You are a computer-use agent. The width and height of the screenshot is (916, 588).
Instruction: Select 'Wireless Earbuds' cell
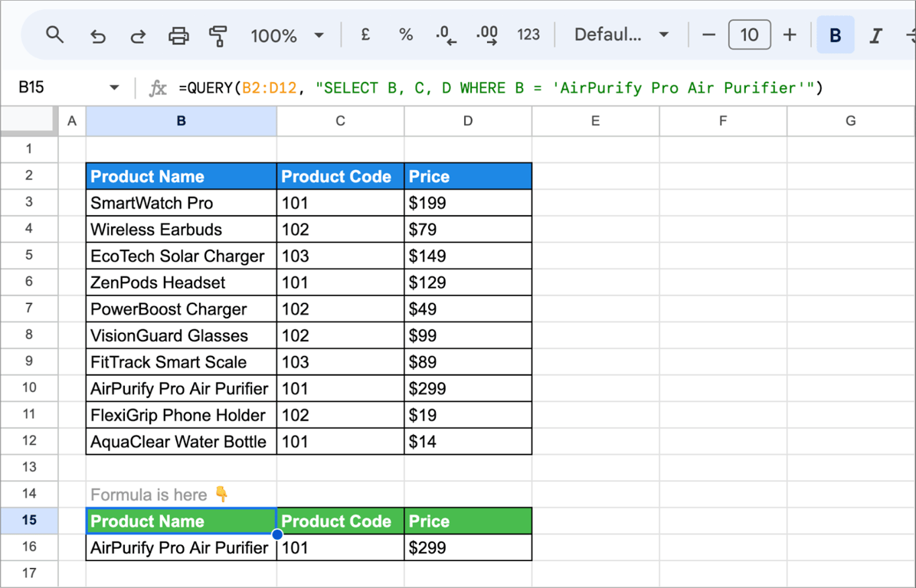[181, 230]
